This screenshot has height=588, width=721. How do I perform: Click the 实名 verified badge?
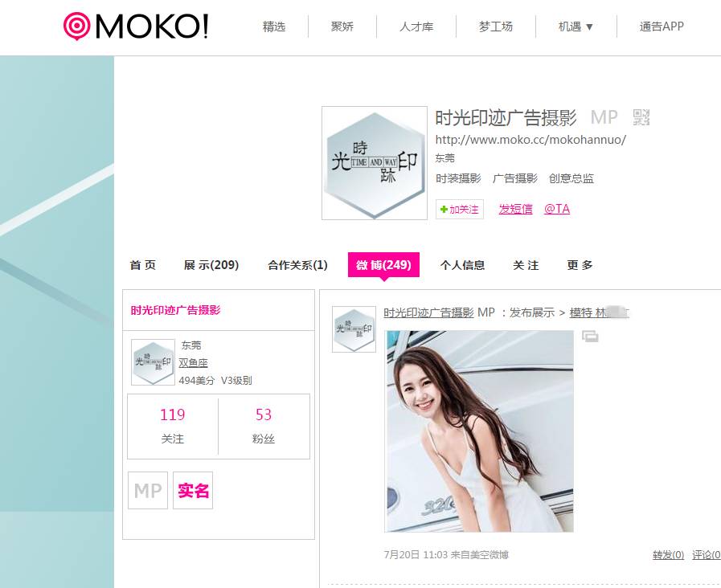coord(193,490)
